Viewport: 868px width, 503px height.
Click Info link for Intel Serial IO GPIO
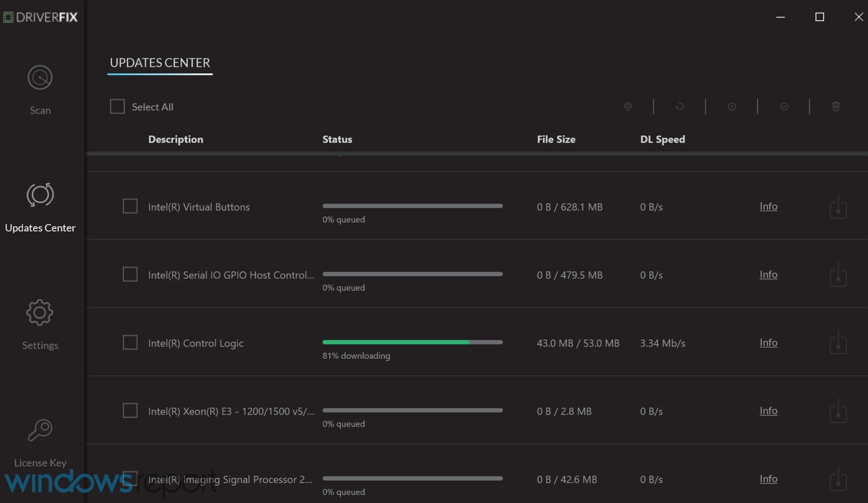pos(767,275)
